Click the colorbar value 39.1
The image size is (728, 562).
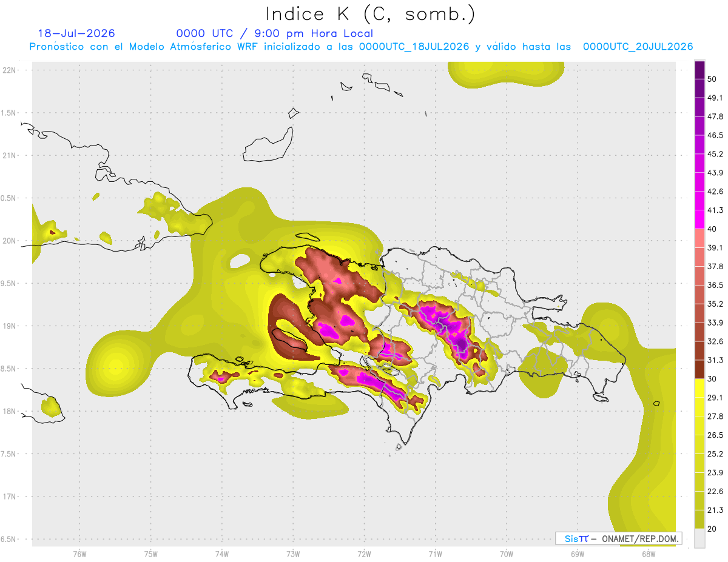point(715,248)
